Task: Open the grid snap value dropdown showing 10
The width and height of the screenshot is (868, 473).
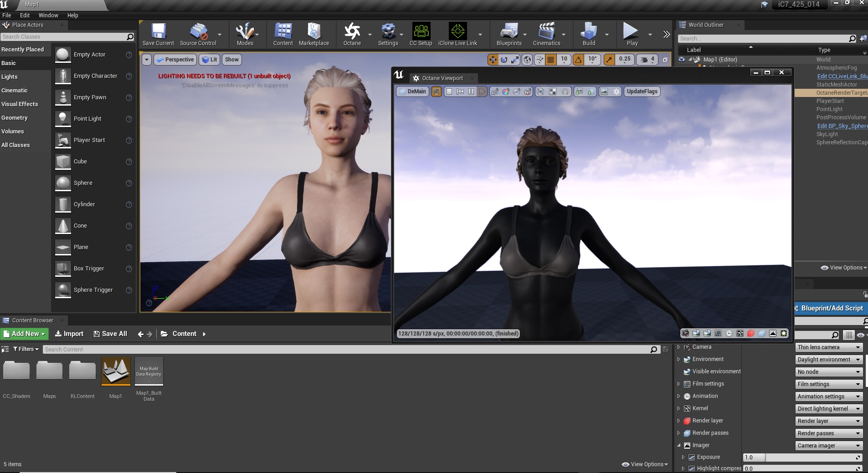Action: click(x=564, y=60)
